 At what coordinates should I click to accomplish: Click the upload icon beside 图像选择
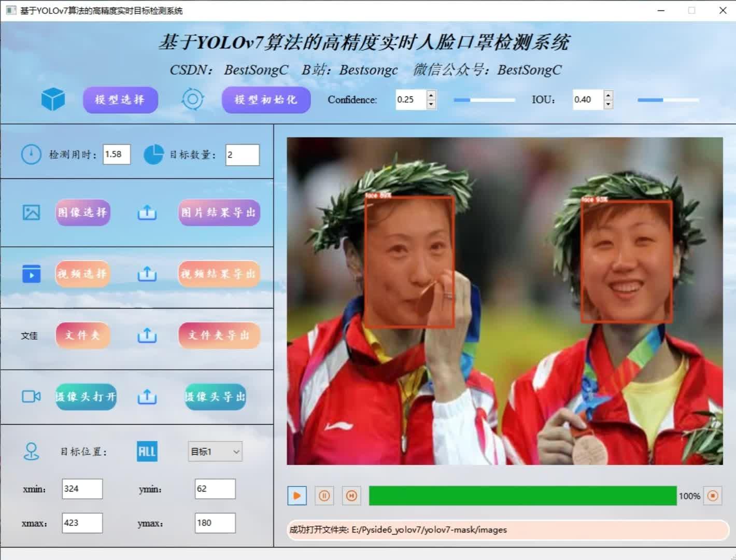click(147, 213)
